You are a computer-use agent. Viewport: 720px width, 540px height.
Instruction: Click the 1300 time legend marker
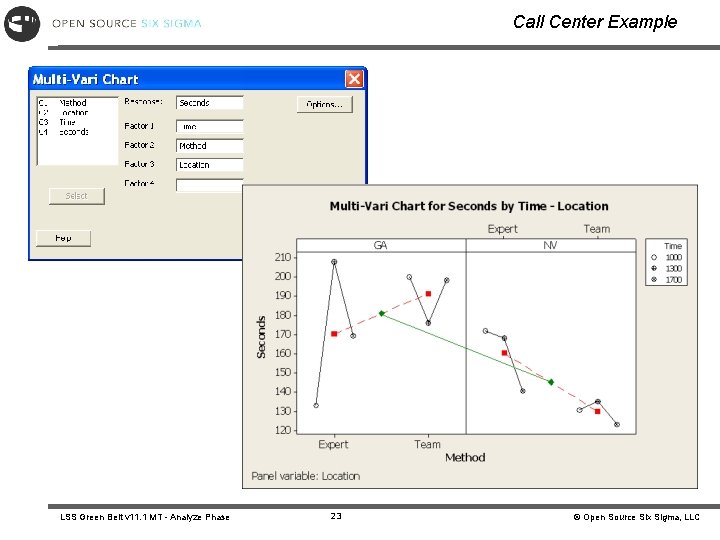coord(654,268)
